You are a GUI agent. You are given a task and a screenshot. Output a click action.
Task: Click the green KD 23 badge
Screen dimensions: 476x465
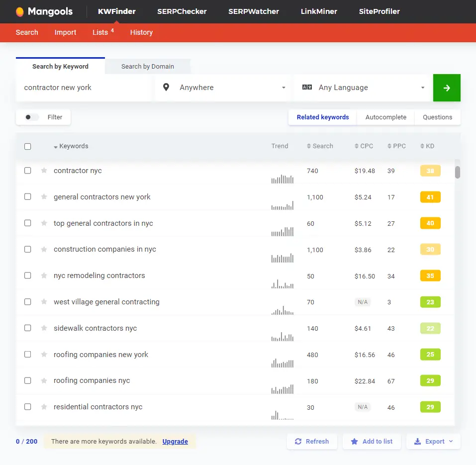coord(430,302)
